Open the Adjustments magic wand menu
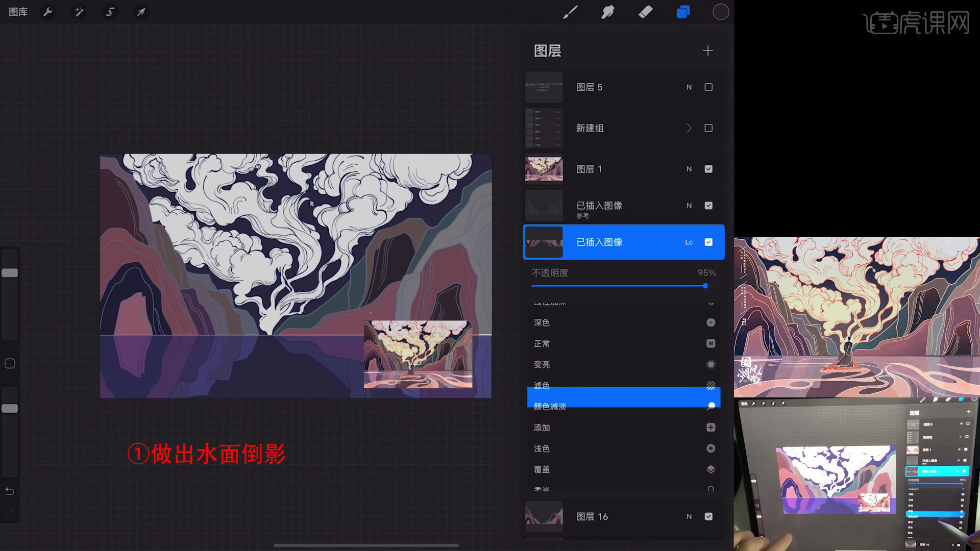 coord(79,12)
